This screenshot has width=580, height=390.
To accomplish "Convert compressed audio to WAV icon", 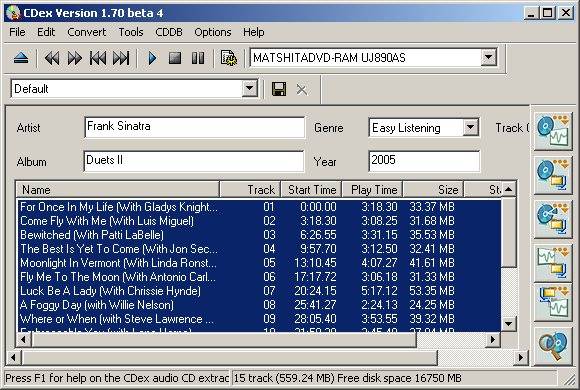I will click(x=553, y=303).
